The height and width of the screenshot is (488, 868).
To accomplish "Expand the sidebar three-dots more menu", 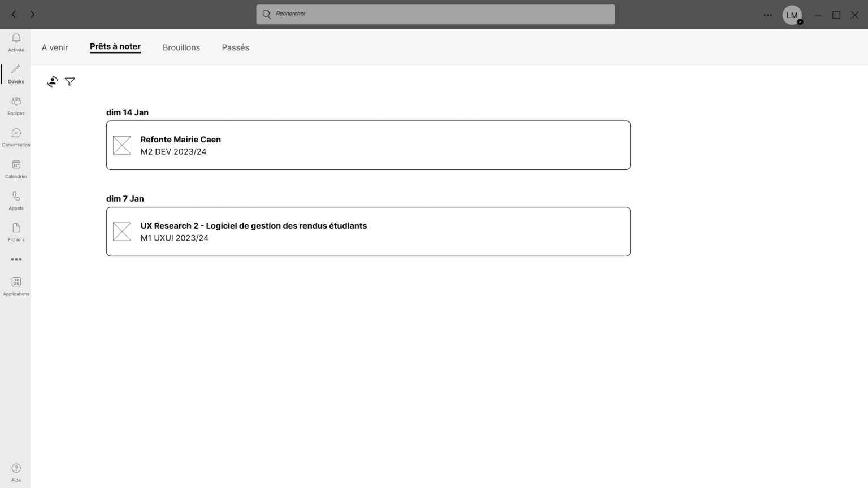I will coord(16,259).
